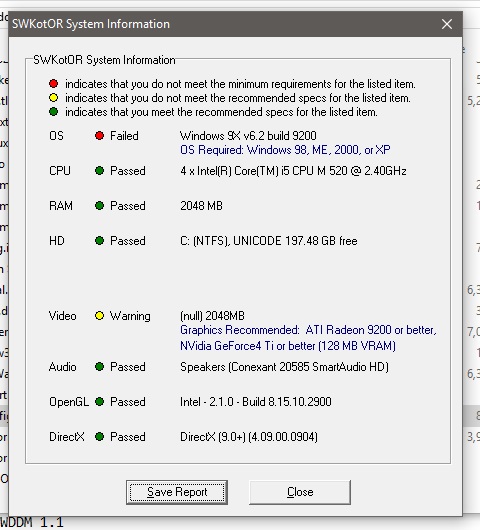The width and height of the screenshot is (480, 530).
Task: Click 'DirectX (9.0+) (4.09.00.0904)' text
Action: tap(249, 437)
